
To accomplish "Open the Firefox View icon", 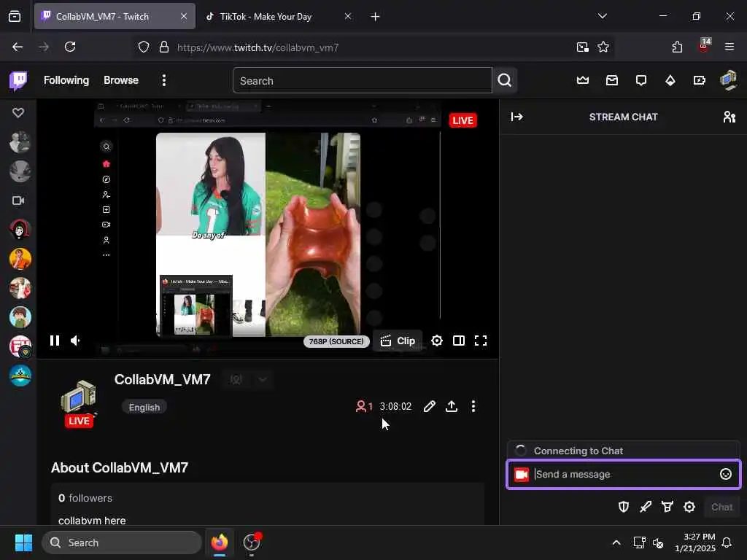I will pyautogui.click(x=15, y=16).
